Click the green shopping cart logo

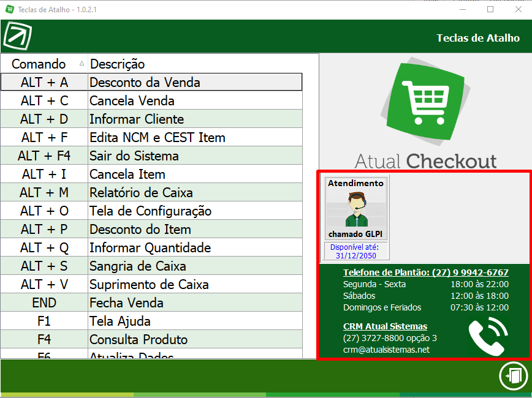(x=426, y=102)
